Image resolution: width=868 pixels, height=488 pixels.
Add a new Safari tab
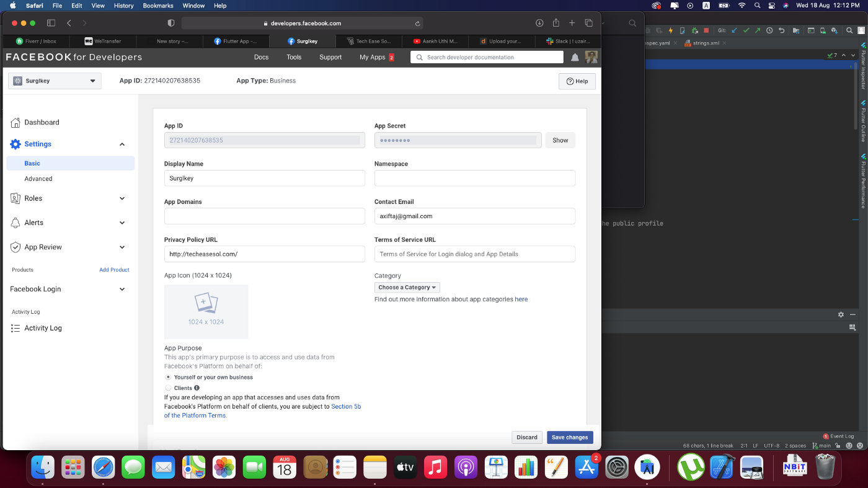click(572, 23)
